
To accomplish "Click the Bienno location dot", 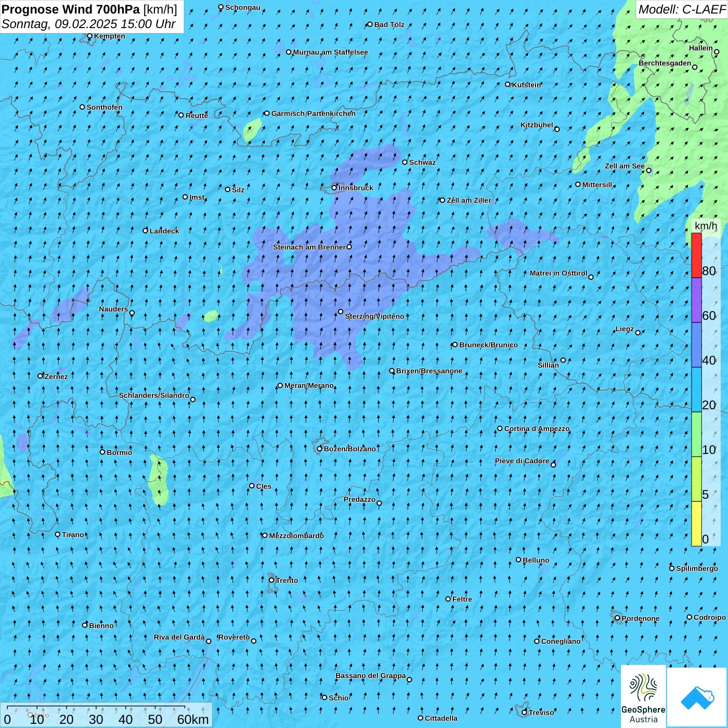I will click(x=85, y=625).
